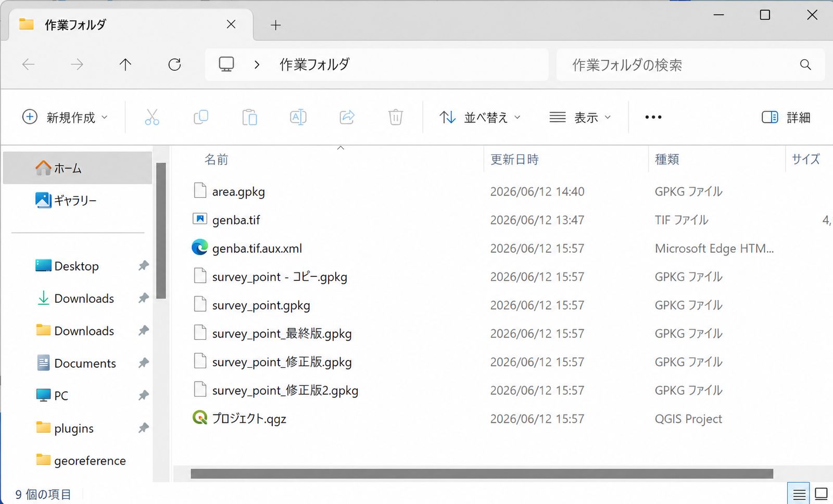Screen dimensions: 833x504
Task: Select survey_point_最終版.gpkg file
Action: pos(282,333)
